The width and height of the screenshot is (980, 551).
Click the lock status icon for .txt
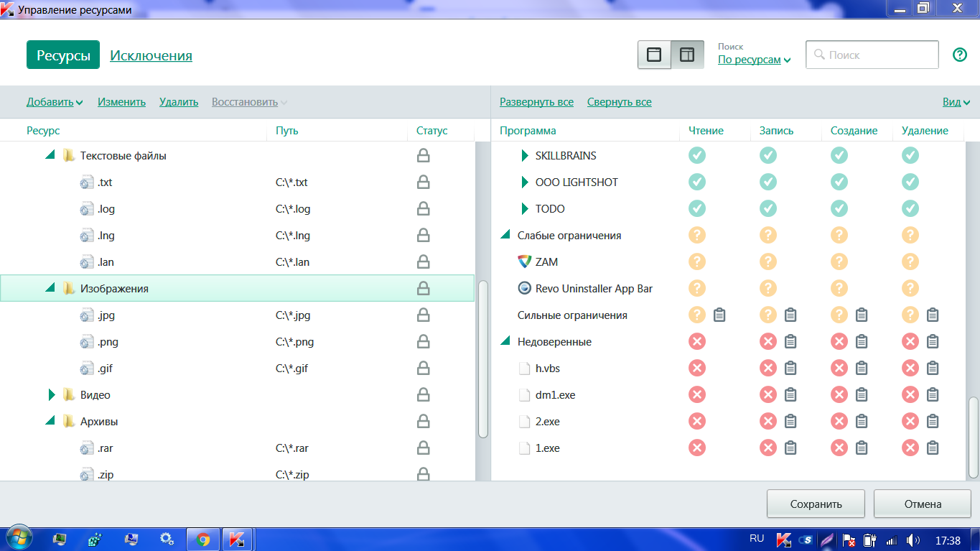[424, 182]
